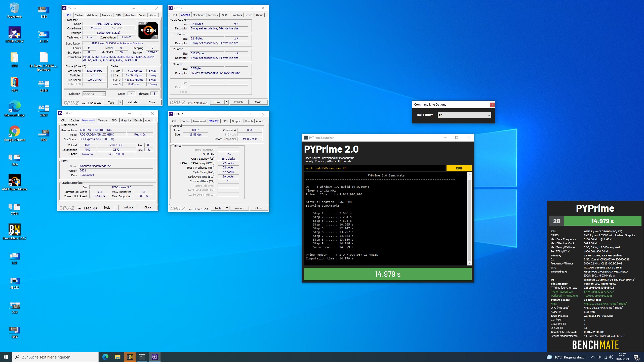
Task: Click the taskbar clock showing 23:07
Action: pos(622,357)
